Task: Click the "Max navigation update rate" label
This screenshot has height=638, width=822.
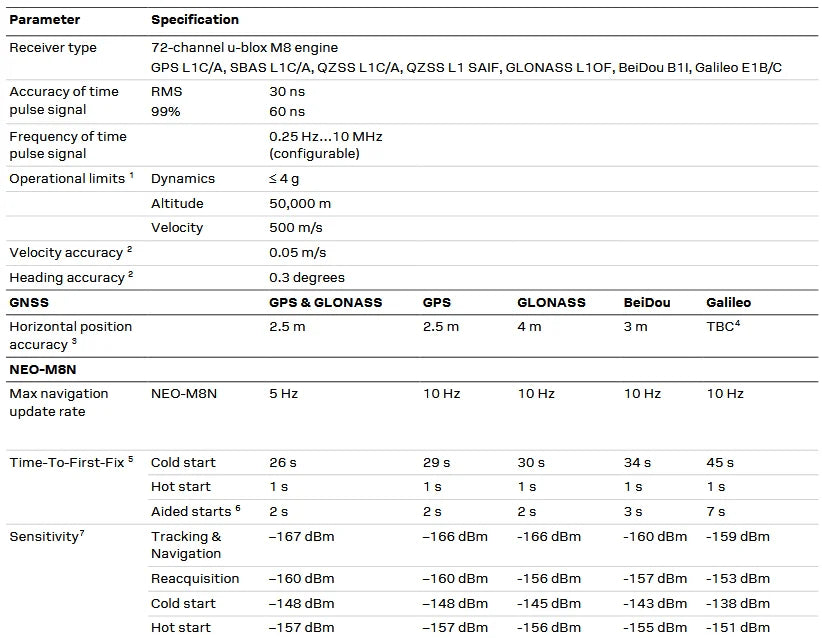Action: 59,403
